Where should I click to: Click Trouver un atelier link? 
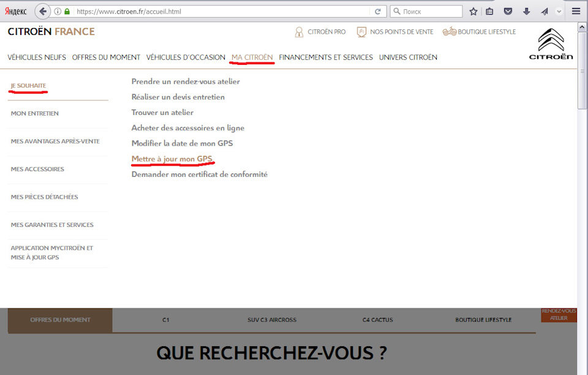(x=162, y=113)
